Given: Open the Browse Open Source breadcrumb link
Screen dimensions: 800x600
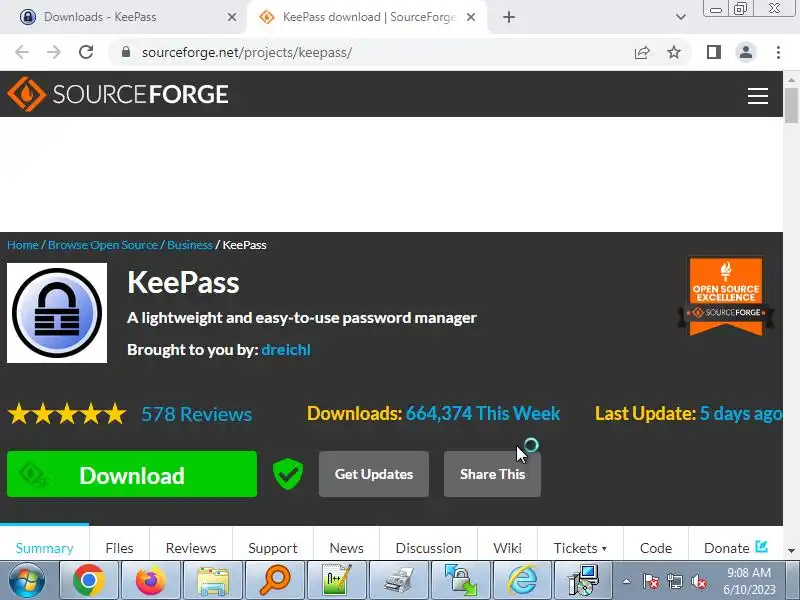Looking at the screenshot, I should (x=103, y=245).
